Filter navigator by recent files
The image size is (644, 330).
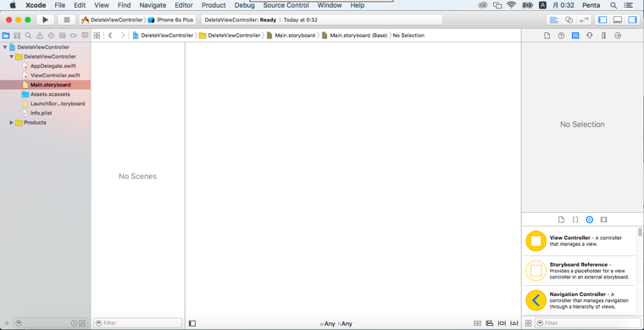click(x=74, y=323)
